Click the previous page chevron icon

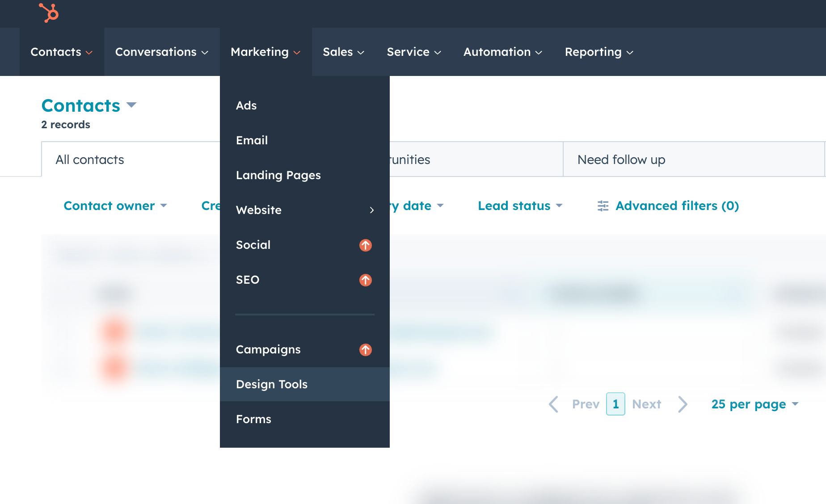pos(554,404)
